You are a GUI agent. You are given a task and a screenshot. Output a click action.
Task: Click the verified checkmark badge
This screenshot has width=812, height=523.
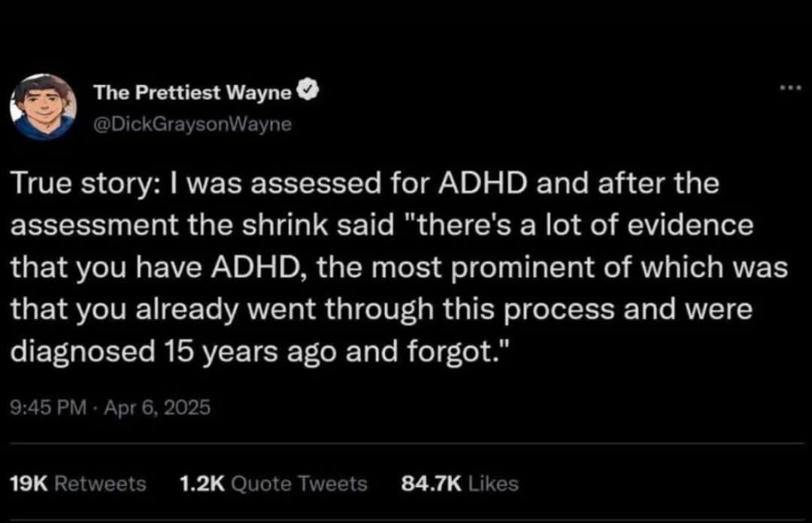(308, 92)
